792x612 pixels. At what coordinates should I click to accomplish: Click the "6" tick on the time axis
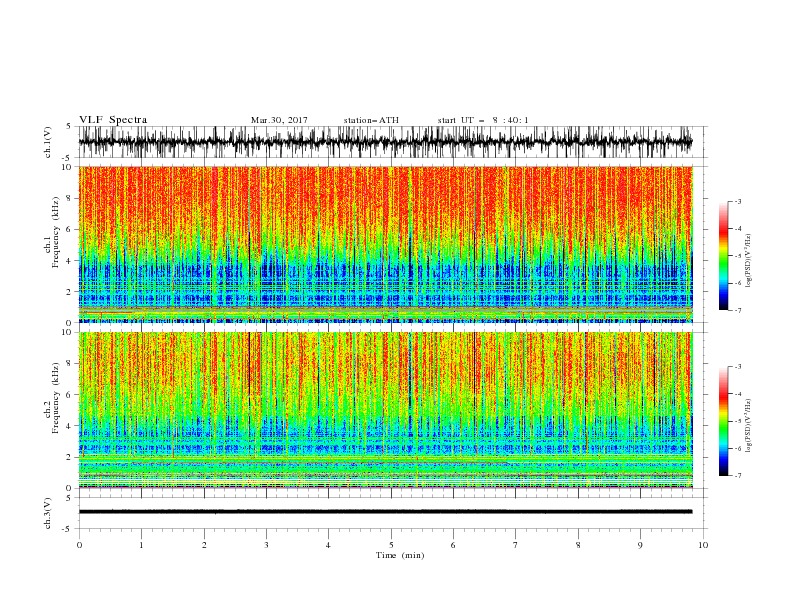click(453, 545)
